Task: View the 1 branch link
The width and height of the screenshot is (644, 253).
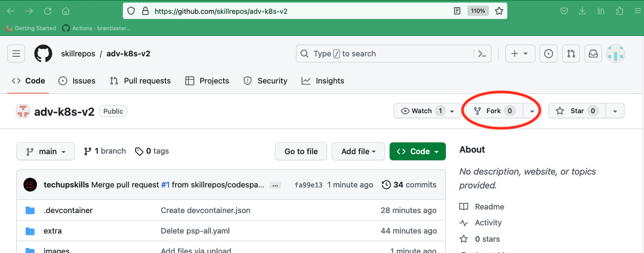Action: 104,151
